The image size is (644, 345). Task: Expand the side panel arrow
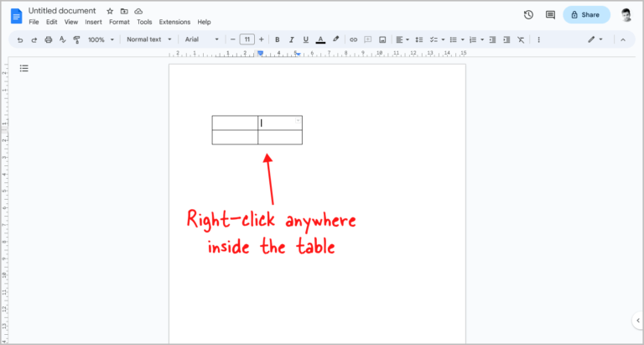point(638,321)
